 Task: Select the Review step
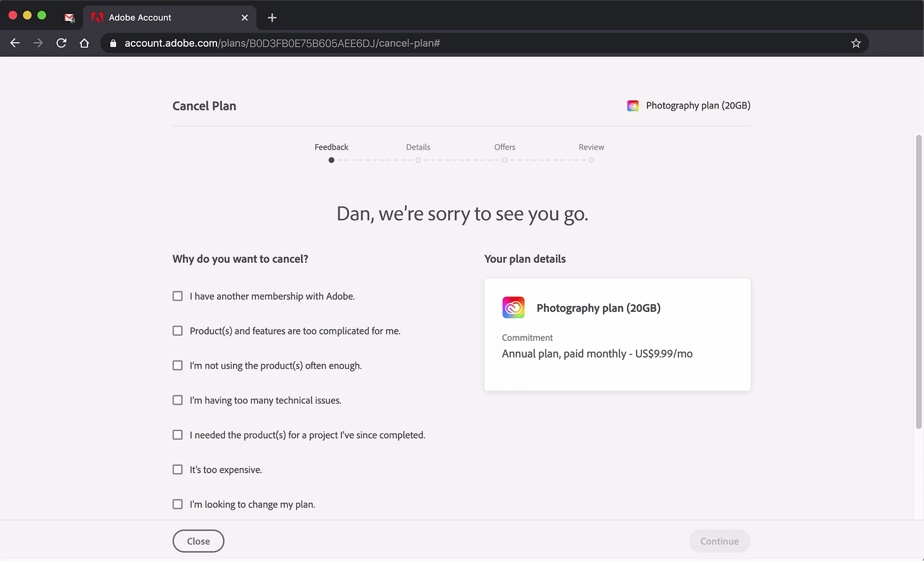(591, 147)
